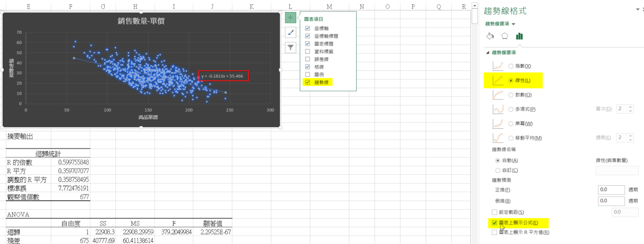
Task: Increase the moving average 週期 stepper
Action: 630,136
